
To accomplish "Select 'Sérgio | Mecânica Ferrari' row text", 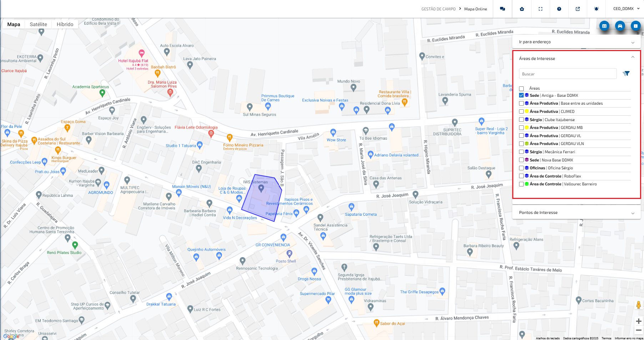I will click(x=552, y=152).
